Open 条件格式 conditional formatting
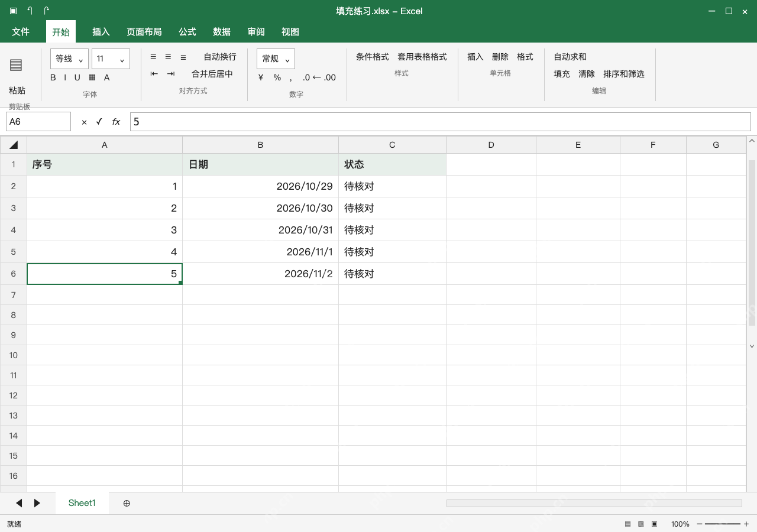 (x=373, y=57)
